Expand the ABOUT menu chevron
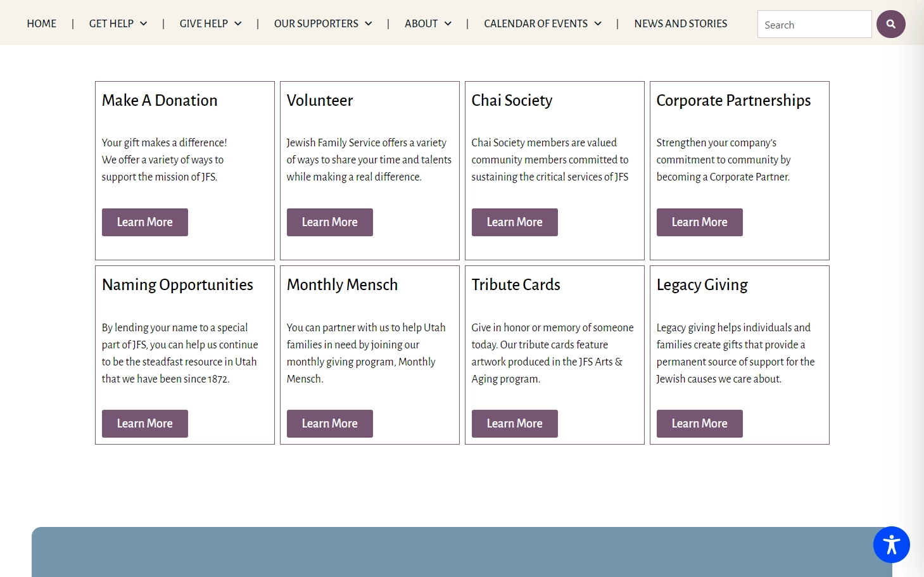 [x=448, y=23]
